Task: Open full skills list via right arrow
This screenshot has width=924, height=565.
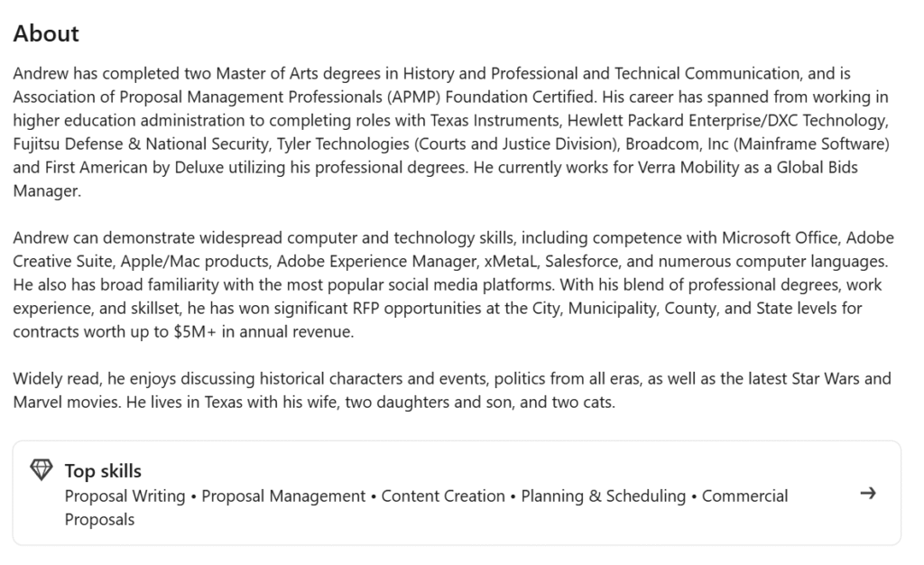Action: tap(868, 494)
